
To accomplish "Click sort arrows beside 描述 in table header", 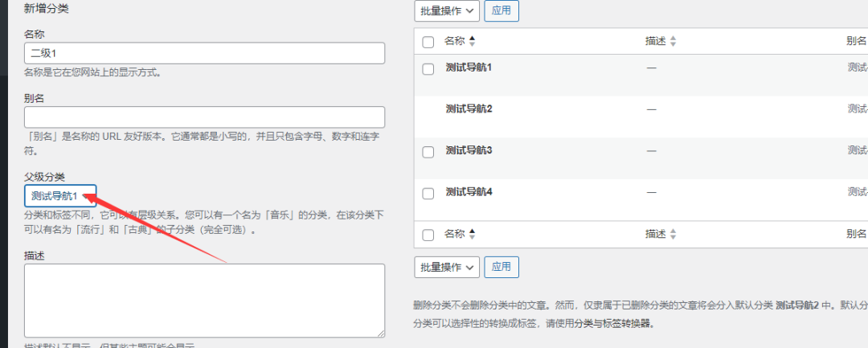I will [x=673, y=41].
